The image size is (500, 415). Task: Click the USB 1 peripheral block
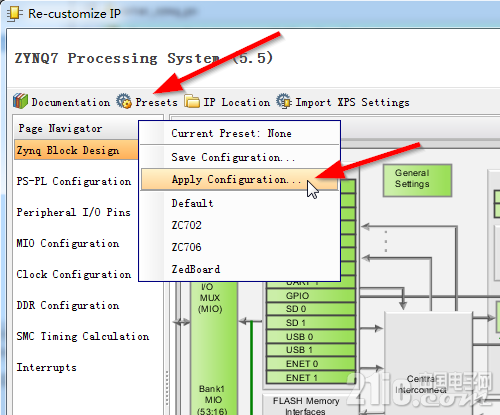(x=311, y=350)
